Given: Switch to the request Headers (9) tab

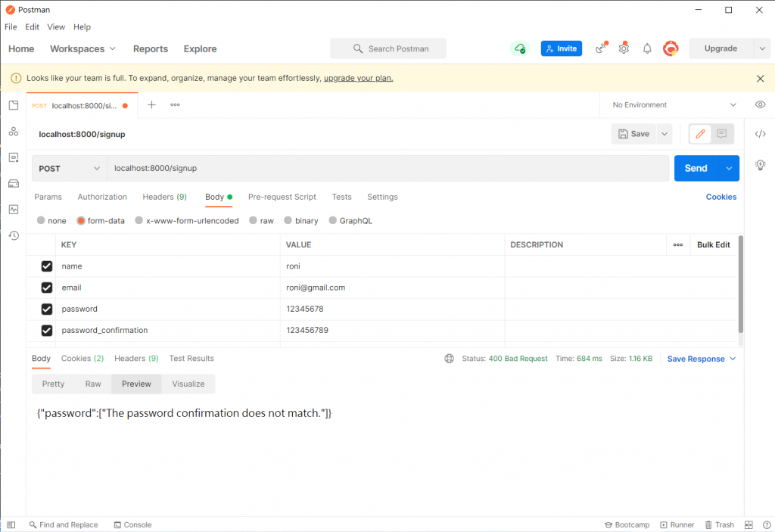Looking at the screenshot, I should click(x=164, y=197).
